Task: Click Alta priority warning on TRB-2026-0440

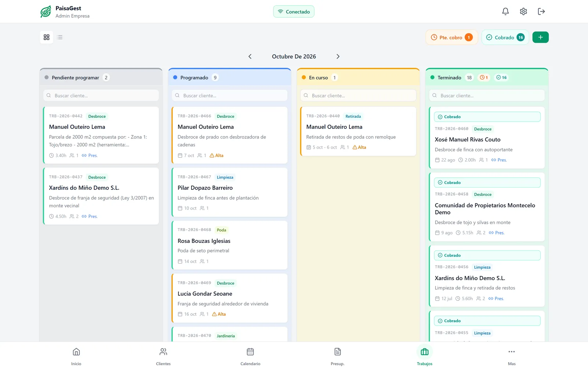Action: [x=359, y=147]
